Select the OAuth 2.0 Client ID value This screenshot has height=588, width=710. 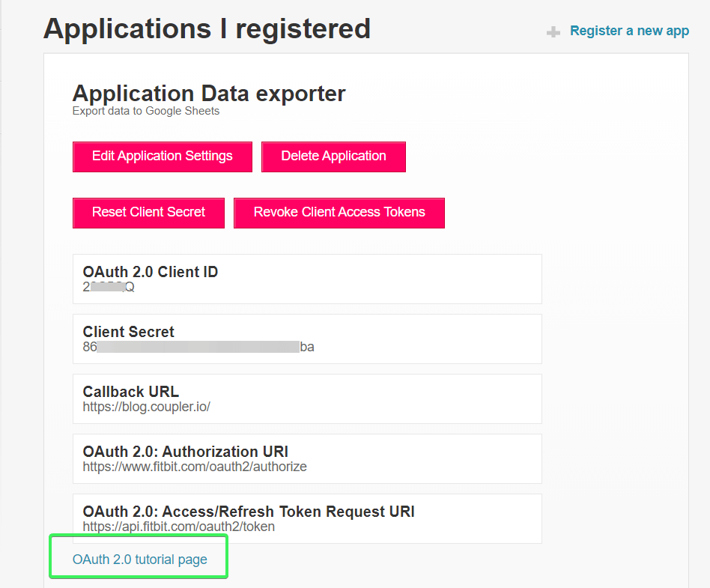109,287
